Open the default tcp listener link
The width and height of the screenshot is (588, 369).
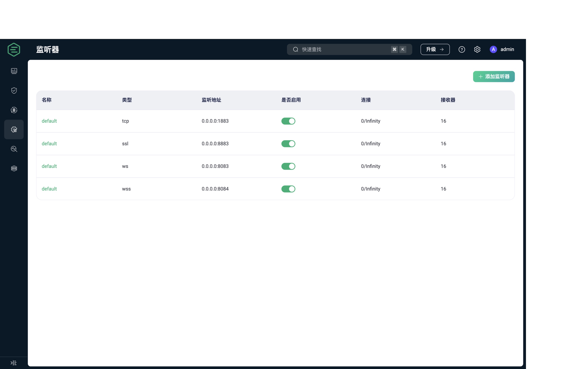(49, 121)
